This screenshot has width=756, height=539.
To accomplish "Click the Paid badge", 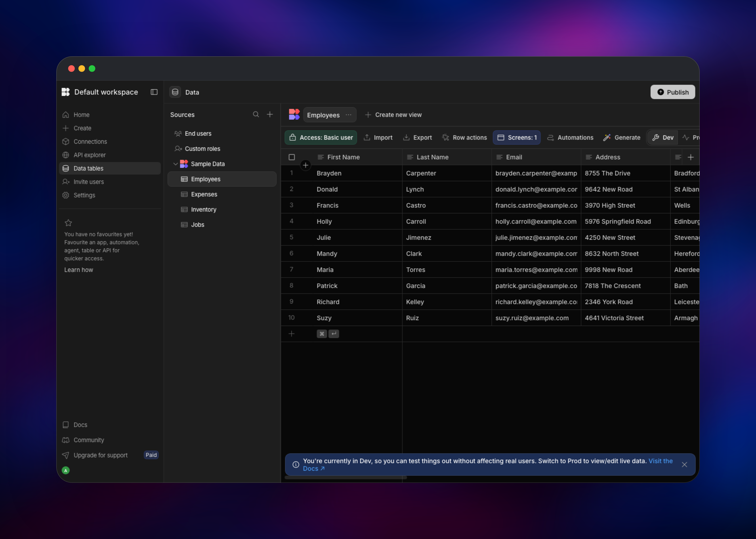I will (151, 455).
